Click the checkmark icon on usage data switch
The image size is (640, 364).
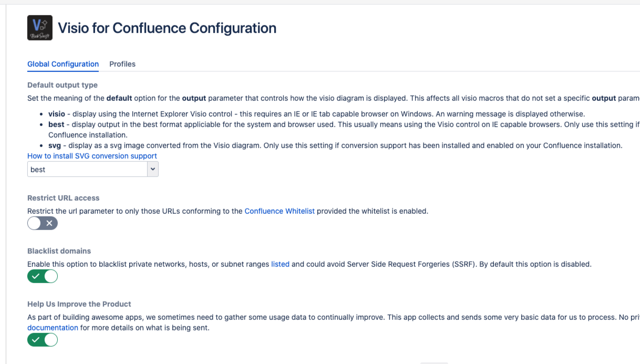click(x=36, y=340)
